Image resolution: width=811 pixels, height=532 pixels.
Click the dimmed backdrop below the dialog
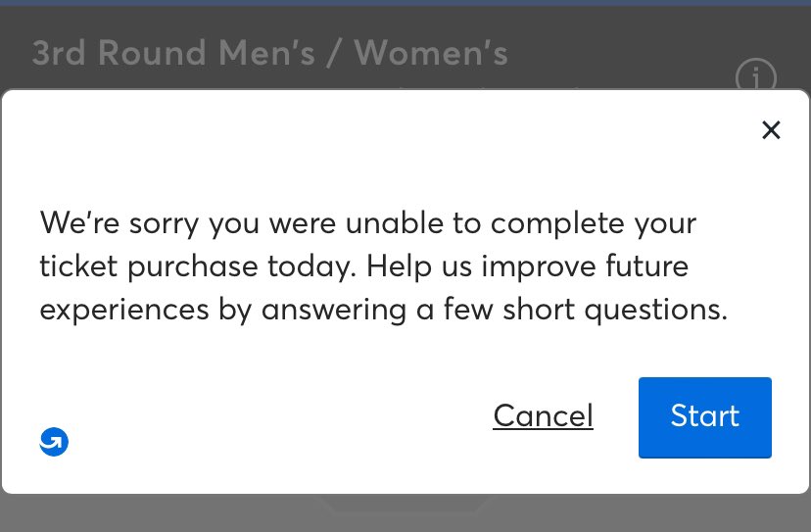[155, 513]
